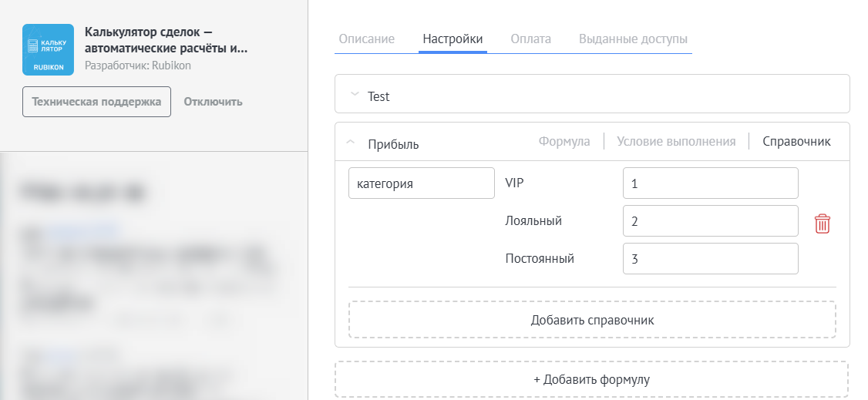Collapse the Прибыль formula section
The image size is (868, 400).
tap(350, 142)
